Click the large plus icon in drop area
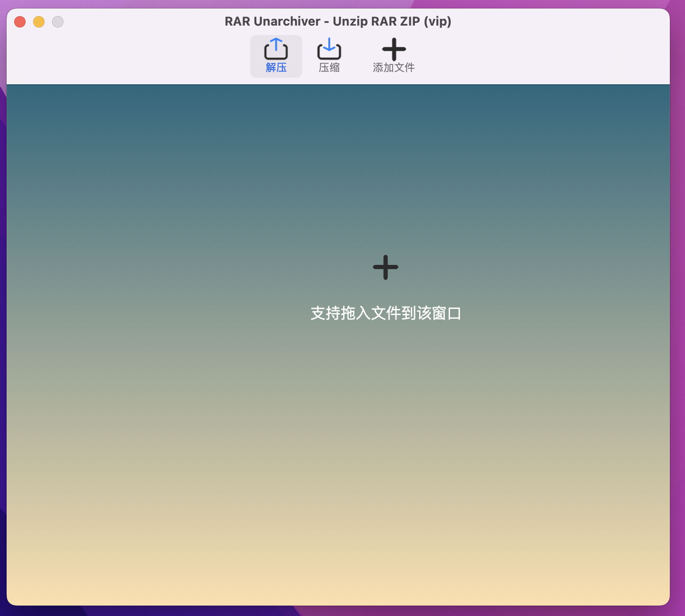The height and width of the screenshot is (616, 685). [386, 267]
